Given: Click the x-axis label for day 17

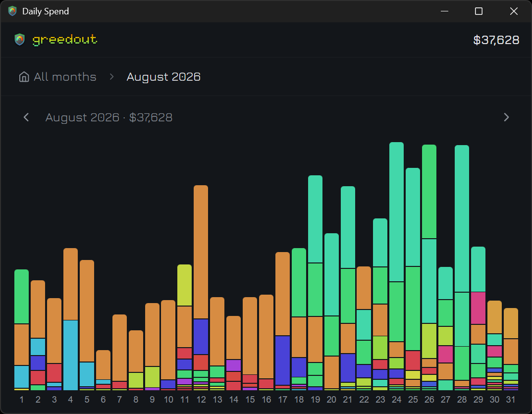Looking at the screenshot, I should [283, 400].
